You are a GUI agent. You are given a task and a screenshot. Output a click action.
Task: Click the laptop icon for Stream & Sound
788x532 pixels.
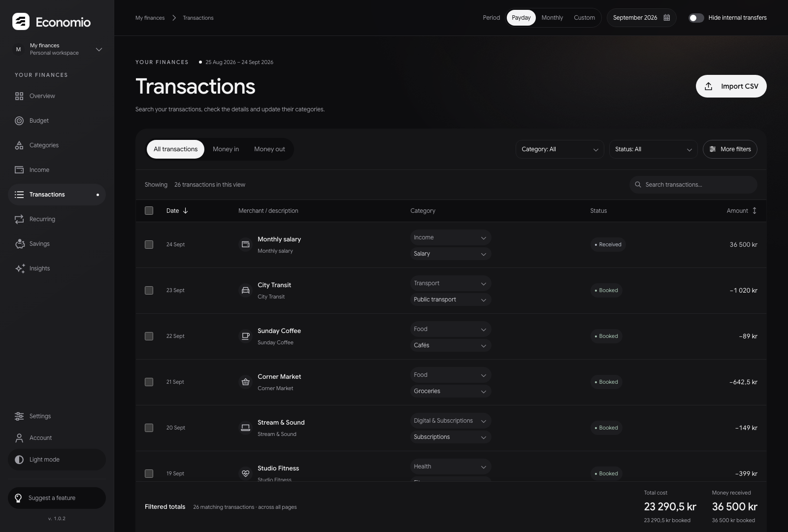pyautogui.click(x=245, y=428)
